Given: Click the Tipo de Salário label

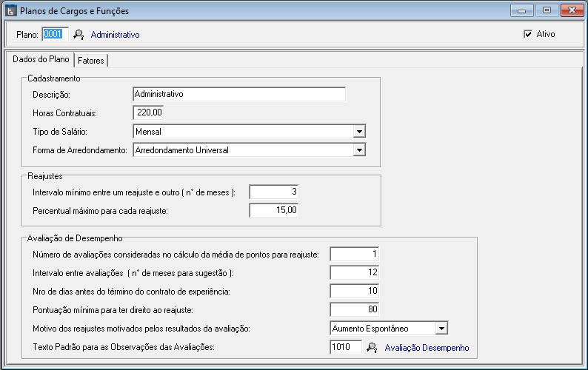Looking at the screenshot, I should [x=60, y=132].
